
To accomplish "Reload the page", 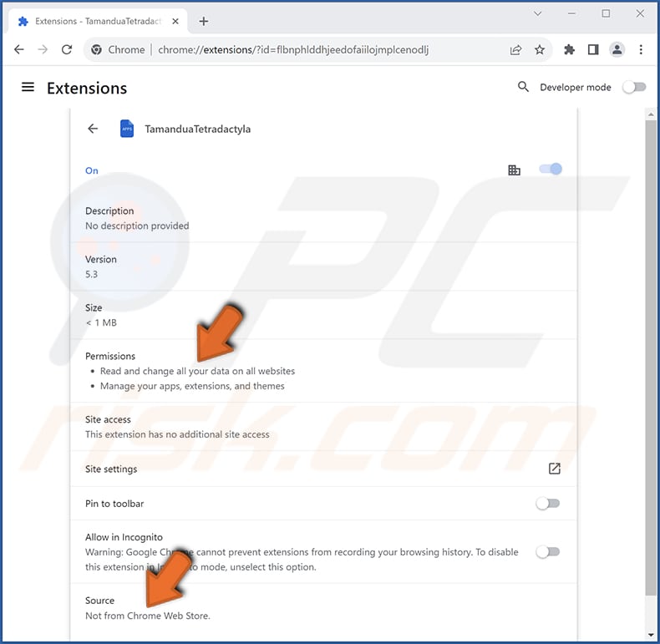I will (x=67, y=49).
